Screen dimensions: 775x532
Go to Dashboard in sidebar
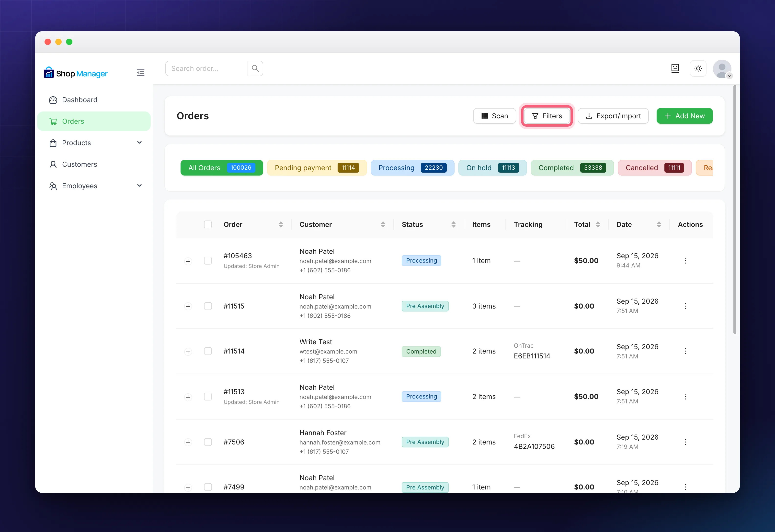coord(94,100)
